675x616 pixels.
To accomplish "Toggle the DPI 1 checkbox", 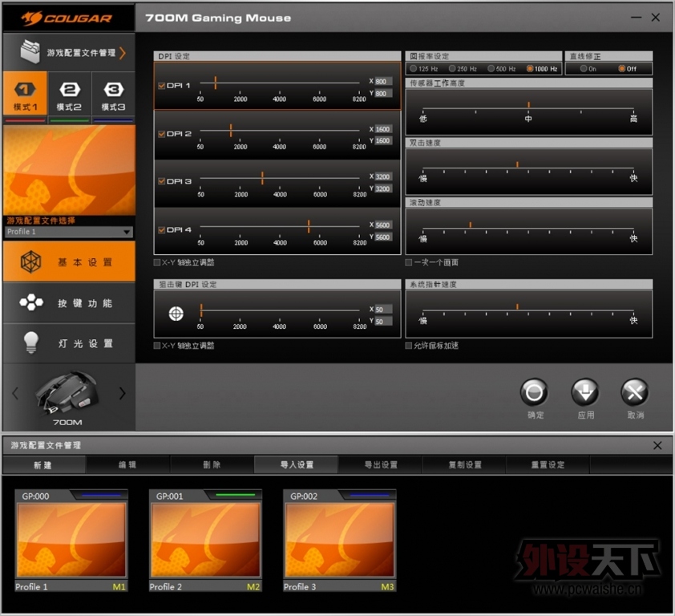I will coord(161,86).
